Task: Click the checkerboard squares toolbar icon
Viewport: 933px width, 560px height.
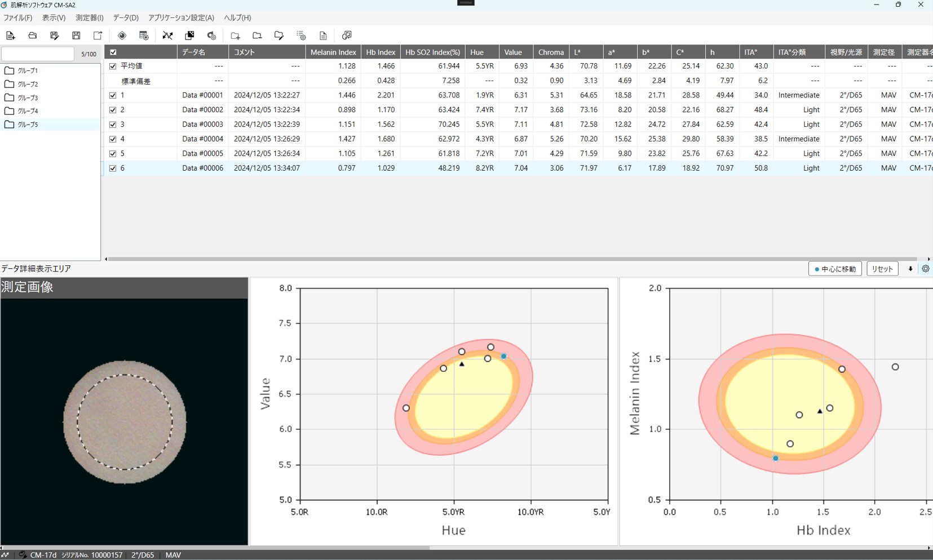Action: 189,35
